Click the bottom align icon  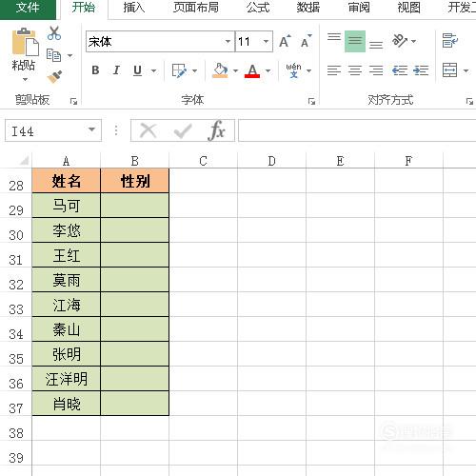(376, 45)
